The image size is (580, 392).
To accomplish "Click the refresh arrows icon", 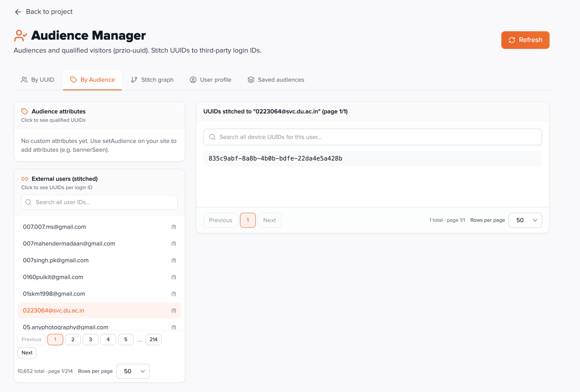I will pos(512,40).
